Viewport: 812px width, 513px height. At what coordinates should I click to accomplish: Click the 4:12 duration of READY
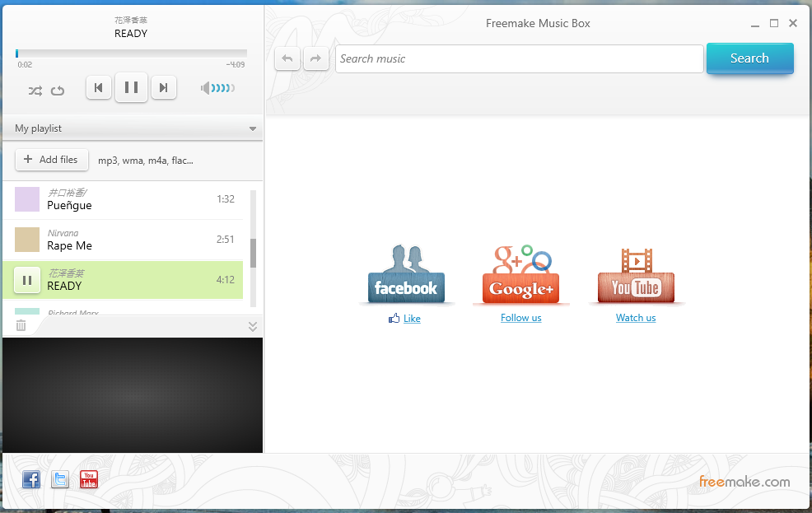click(226, 279)
